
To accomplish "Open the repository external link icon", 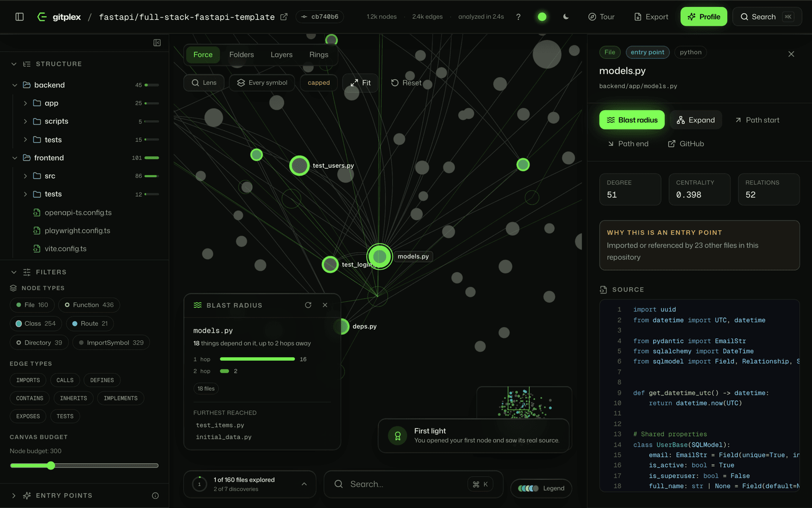I will pos(284,17).
